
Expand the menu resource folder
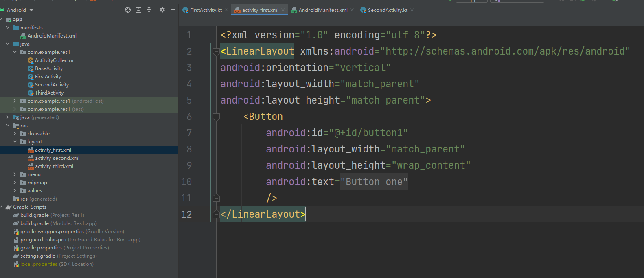(15, 174)
